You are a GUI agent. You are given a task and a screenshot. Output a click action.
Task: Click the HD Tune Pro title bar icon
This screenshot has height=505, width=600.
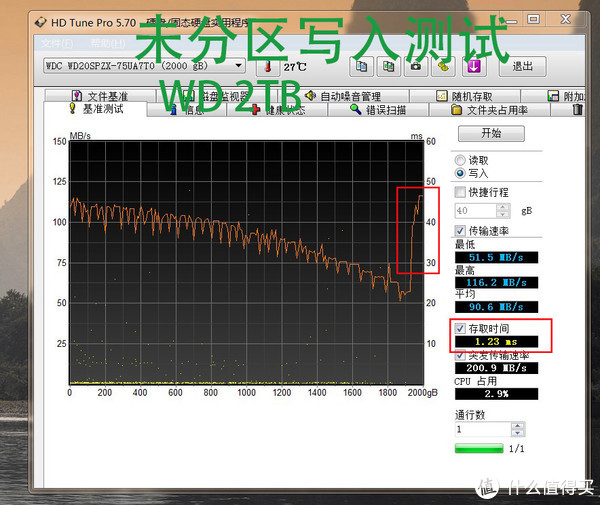(x=41, y=23)
